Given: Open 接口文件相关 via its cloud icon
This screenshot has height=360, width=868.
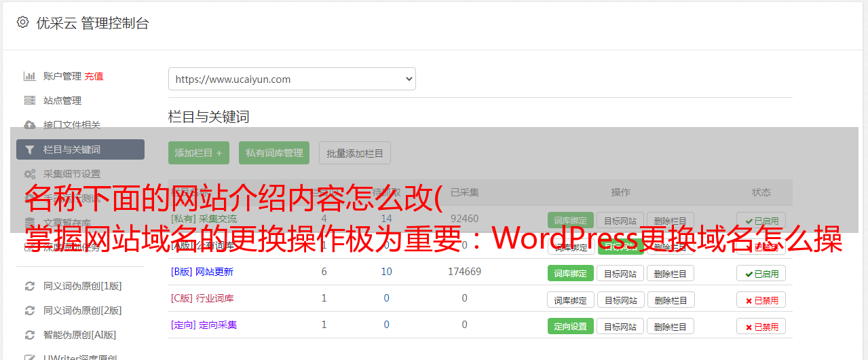Looking at the screenshot, I should pos(29,125).
